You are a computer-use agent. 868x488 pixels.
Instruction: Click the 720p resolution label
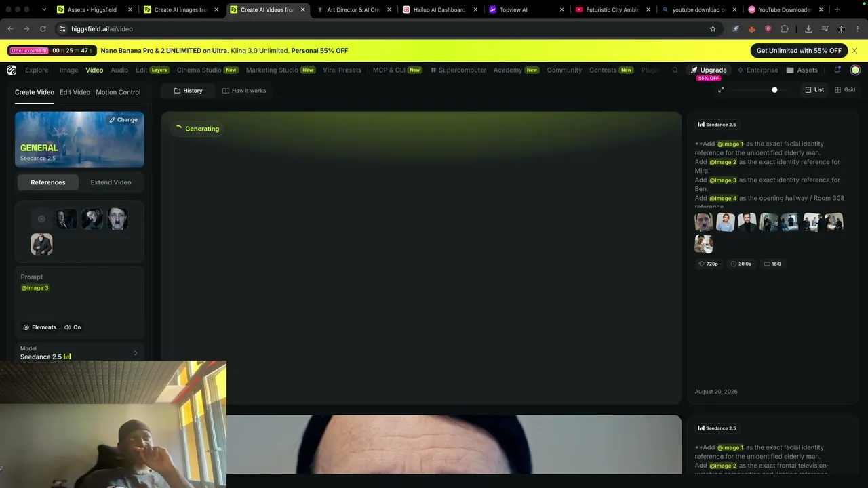pos(709,264)
